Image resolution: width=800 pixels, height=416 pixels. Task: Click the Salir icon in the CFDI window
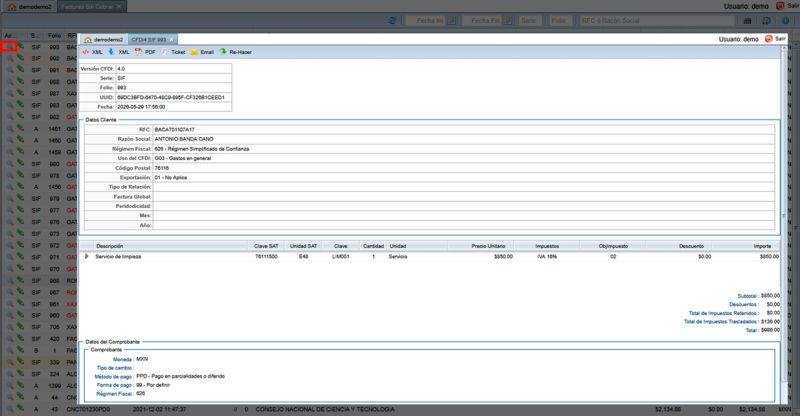[769, 39]
